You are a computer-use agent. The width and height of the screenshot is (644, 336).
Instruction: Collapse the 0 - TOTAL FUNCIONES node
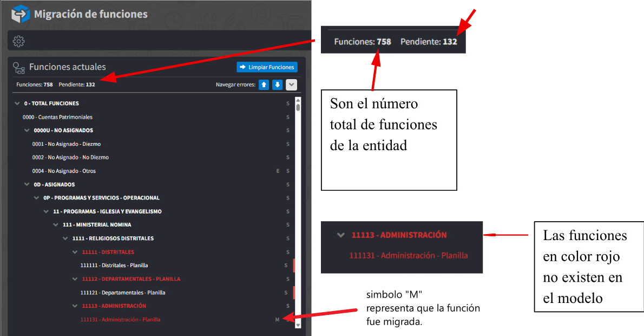(x=17, y=104)
